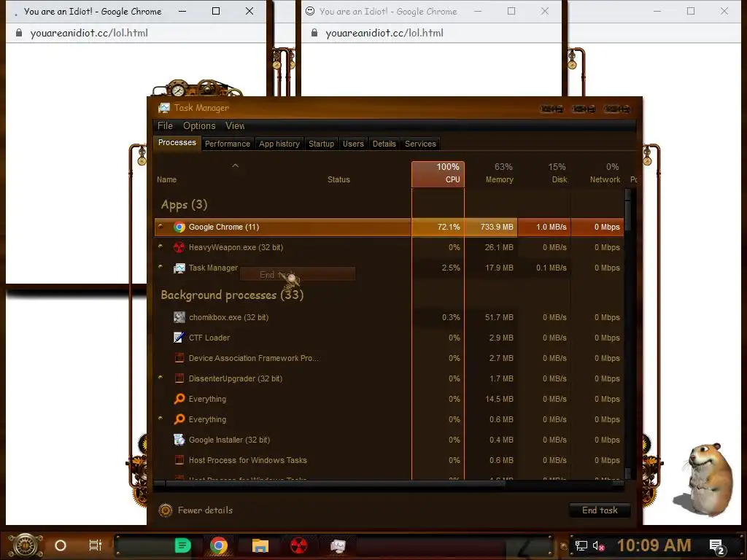The width and height of the screenshot is (747, 560).
Task: Click the Google Installer icon
Action: point(179,440)
